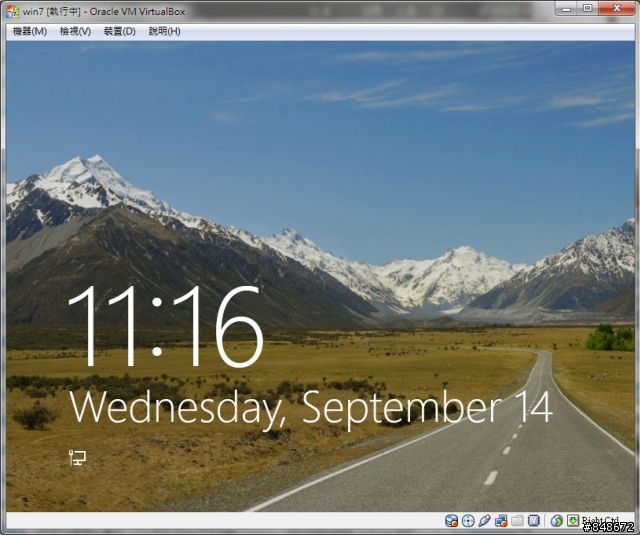Click the optical disc drive icon
The width and height of the screenshot is (640, 535).
468,521
